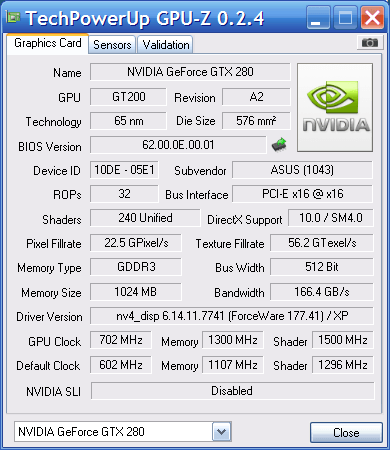Click the BIOS Version field
This screenshot has height=450, width=390.
178,145
